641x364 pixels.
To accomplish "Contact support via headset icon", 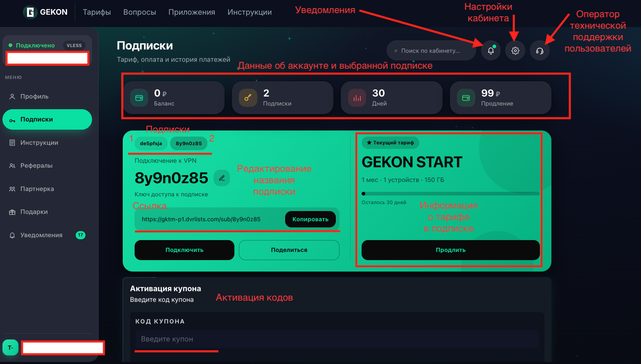I will coord(540,51).
